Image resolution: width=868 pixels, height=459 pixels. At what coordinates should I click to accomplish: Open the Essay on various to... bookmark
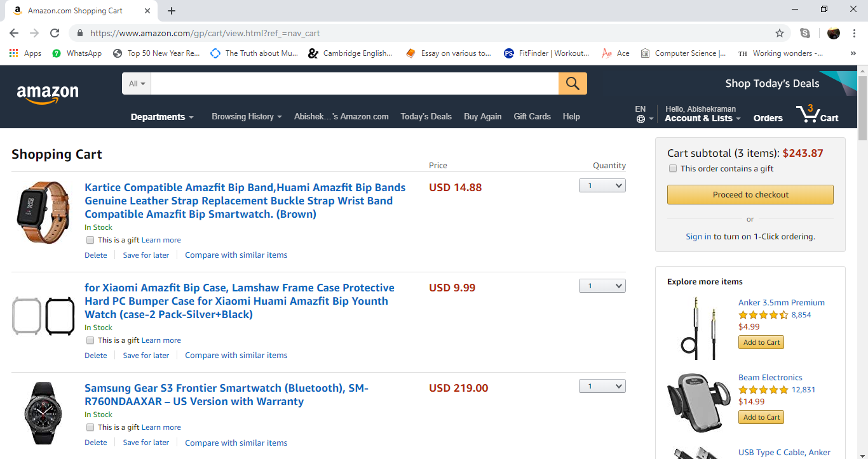click(449, 53)
